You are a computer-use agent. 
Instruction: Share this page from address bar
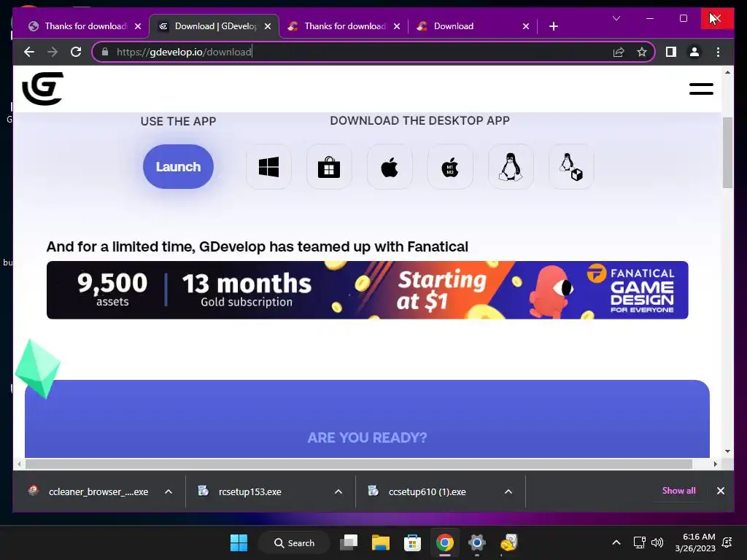[619, 52]
